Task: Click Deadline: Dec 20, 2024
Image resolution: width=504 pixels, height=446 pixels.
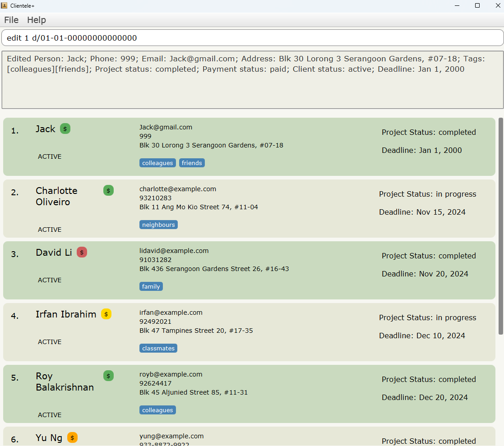Action: [425, 397]
